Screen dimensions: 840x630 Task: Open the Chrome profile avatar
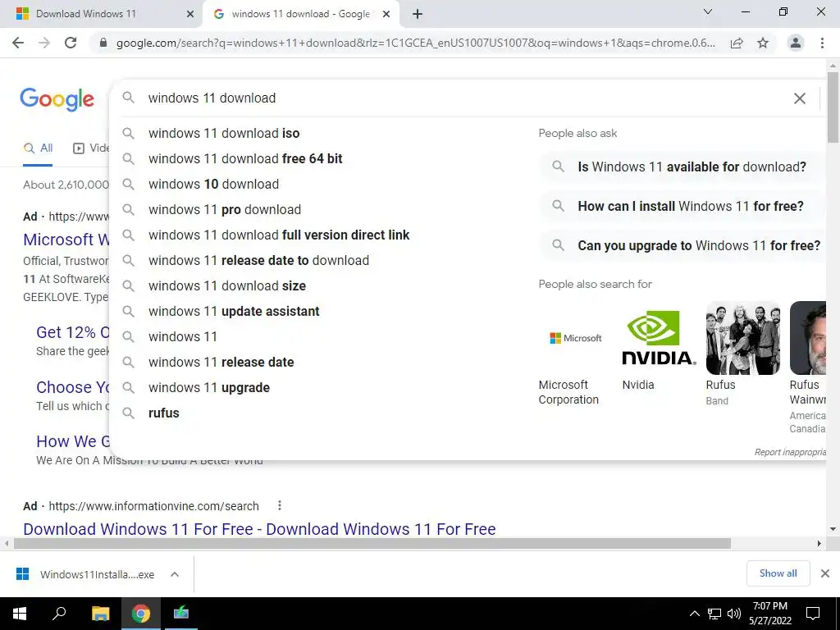796,43
